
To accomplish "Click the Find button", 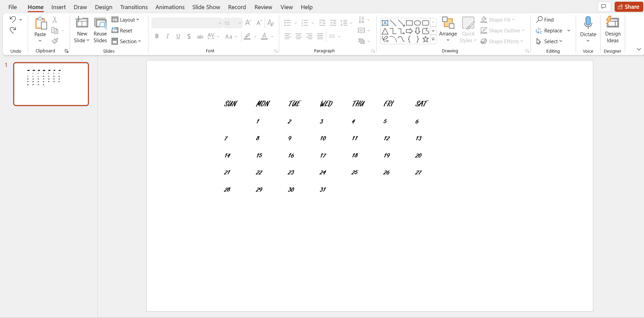I will click(545, 20).
